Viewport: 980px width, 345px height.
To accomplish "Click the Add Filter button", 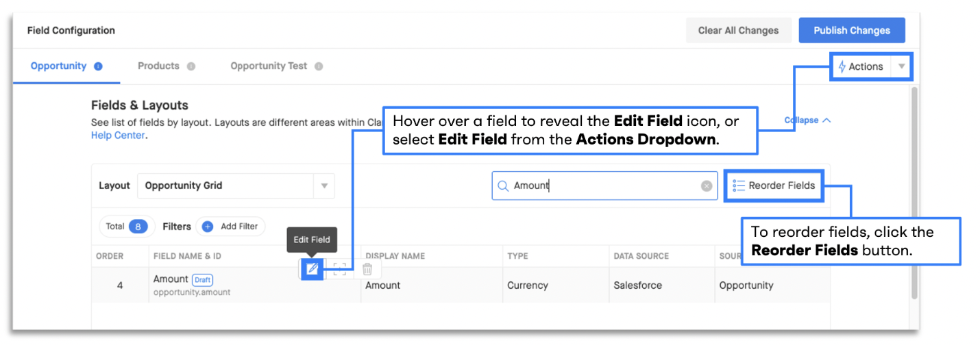I will 230,227.
